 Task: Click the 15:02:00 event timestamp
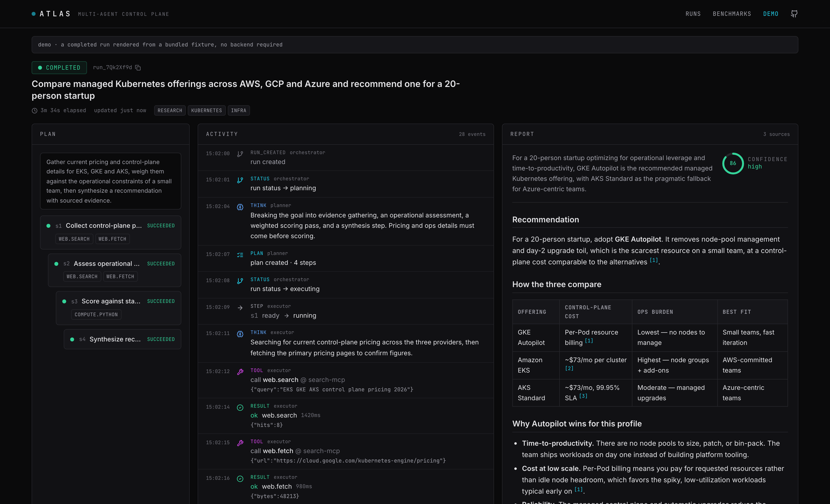point(218,154)
